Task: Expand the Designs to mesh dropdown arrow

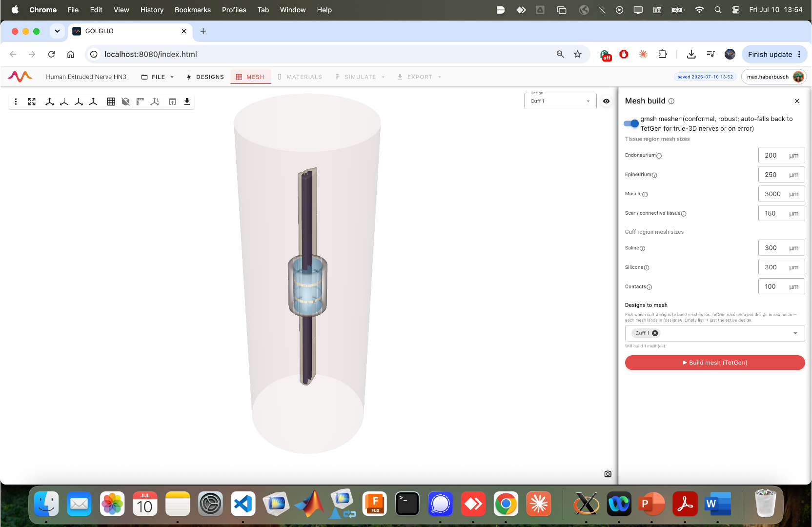Action: (x=795, y=333)
